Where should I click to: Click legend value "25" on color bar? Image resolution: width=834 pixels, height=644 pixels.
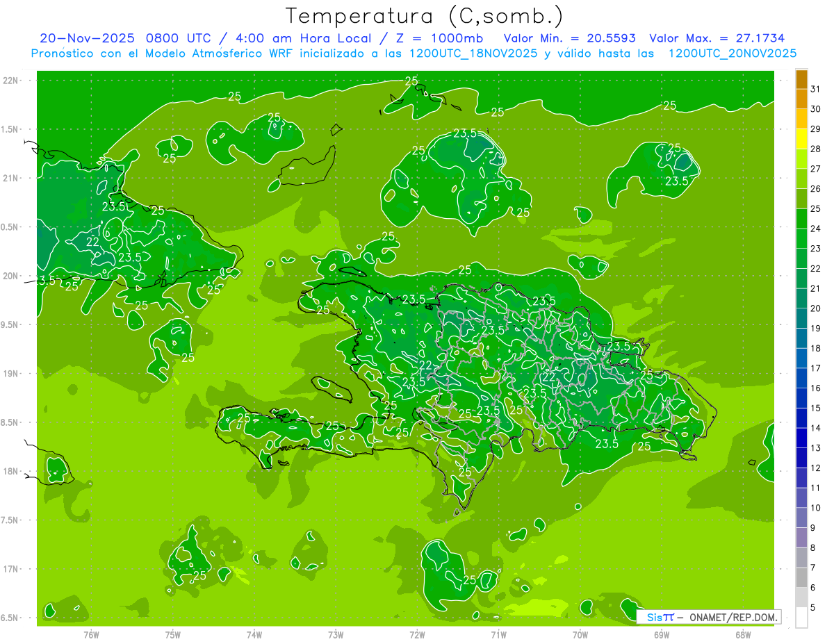pos(816,208)
